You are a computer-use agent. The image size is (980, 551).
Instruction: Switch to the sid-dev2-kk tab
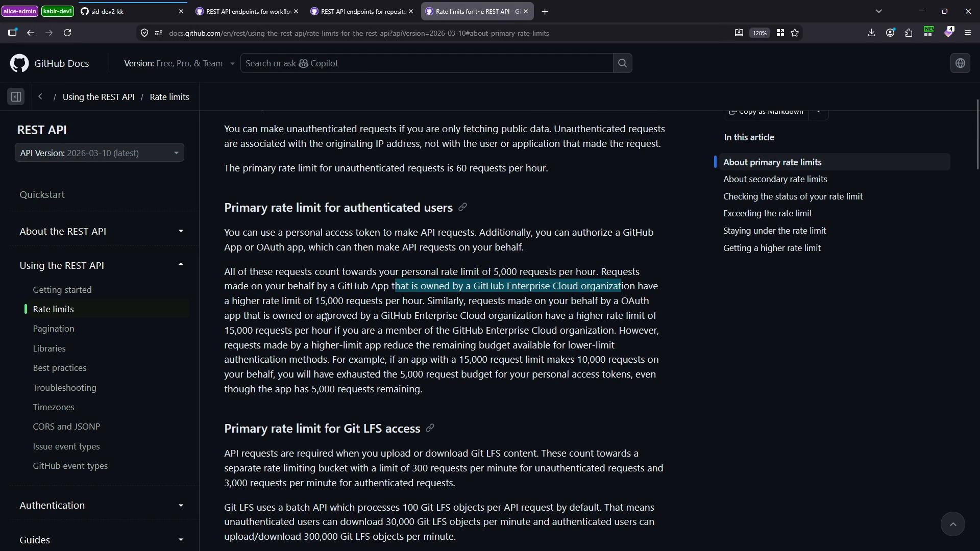tap(132, 11)
